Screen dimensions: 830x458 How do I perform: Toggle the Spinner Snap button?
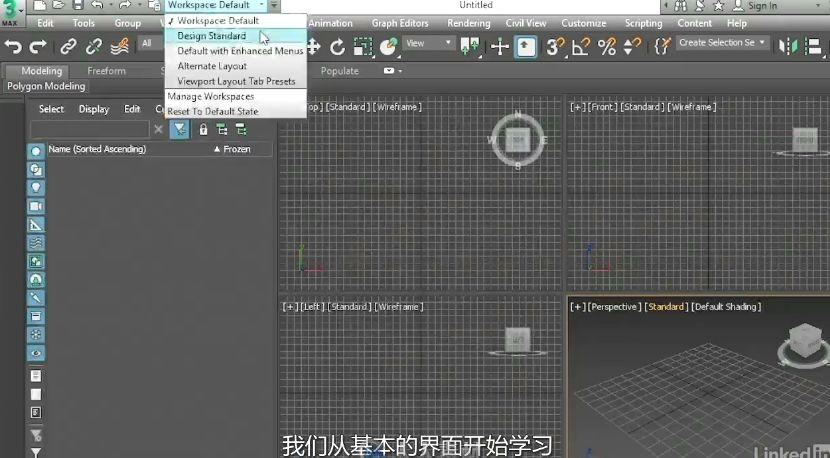coord(632,47)
